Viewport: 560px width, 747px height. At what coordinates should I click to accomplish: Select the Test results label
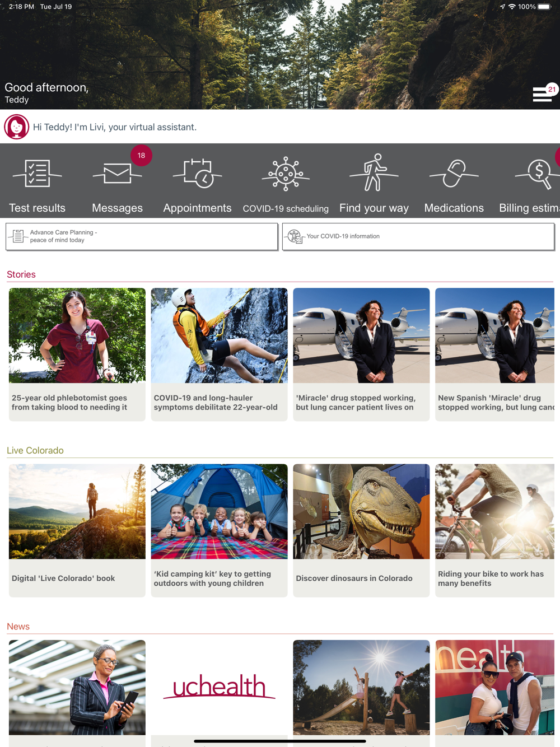coord(37,208)
